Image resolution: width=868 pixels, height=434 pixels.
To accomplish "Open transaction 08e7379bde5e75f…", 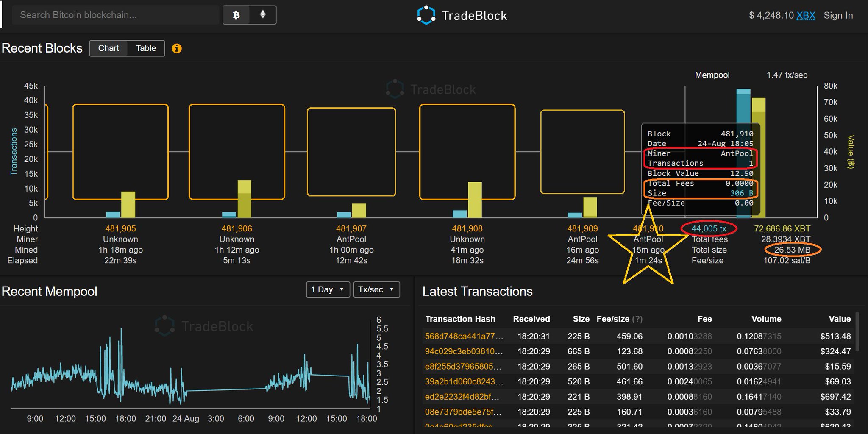I will coord(464,412).
